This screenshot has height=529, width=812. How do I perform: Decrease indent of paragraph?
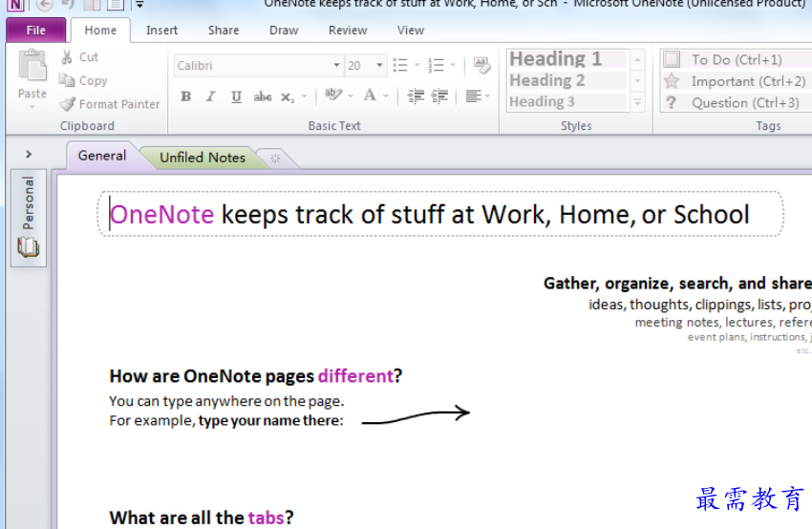pyautogui.click(x=416, y=96)
